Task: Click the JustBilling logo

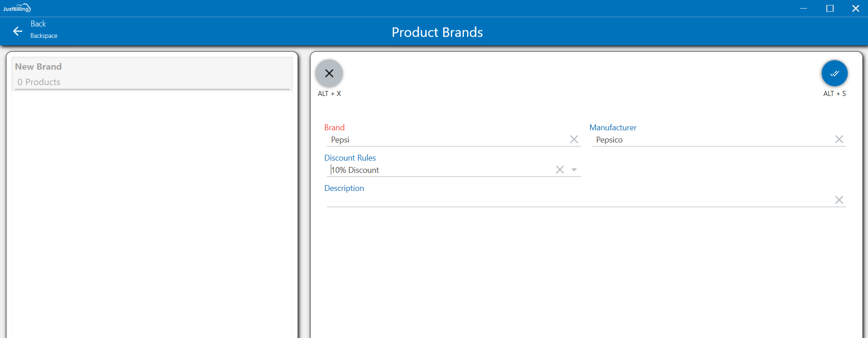Action: (17, 8)
